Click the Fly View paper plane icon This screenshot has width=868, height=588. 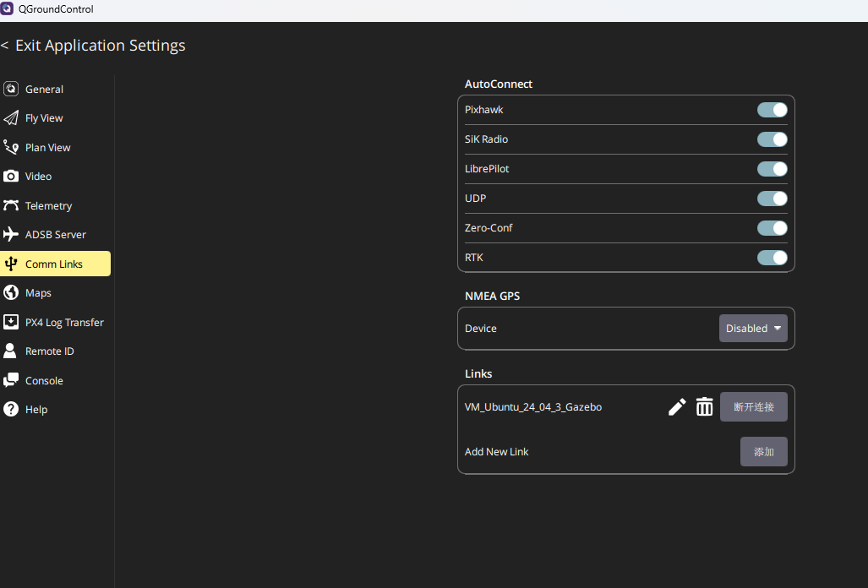(x=10, y=117)
